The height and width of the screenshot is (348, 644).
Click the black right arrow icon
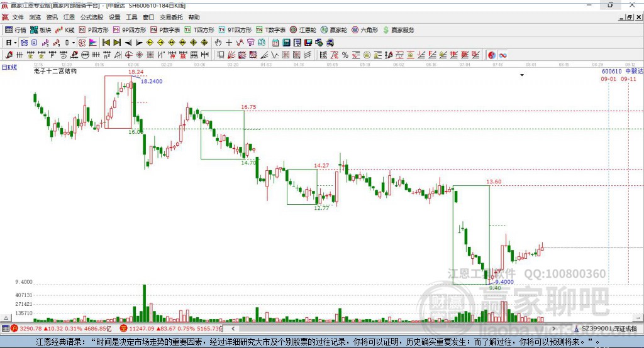pos(139,43)
